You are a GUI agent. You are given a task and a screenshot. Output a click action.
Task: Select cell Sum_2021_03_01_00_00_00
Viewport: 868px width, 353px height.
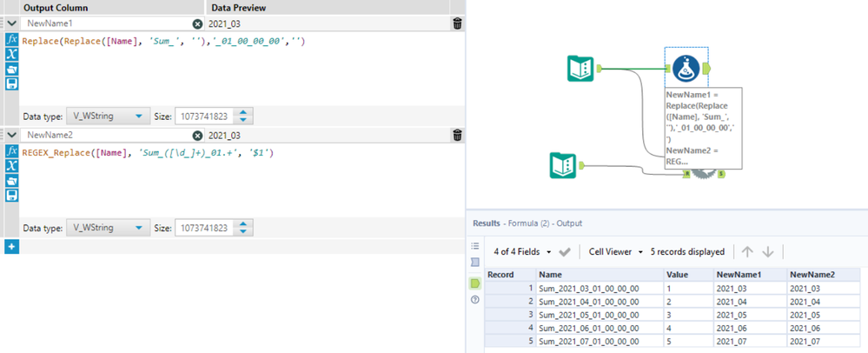[x=600, y=288]
